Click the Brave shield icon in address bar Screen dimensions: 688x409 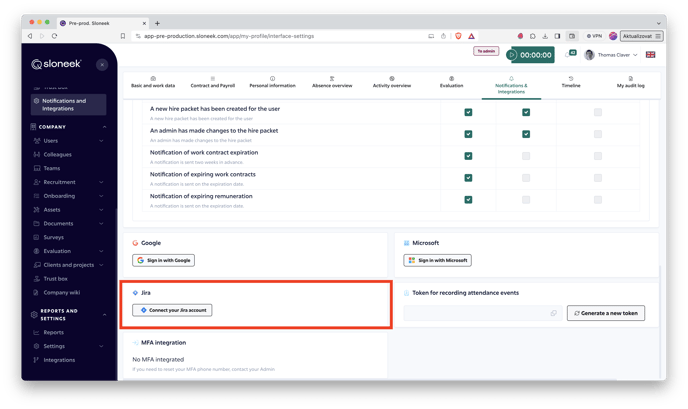(458, 36)
